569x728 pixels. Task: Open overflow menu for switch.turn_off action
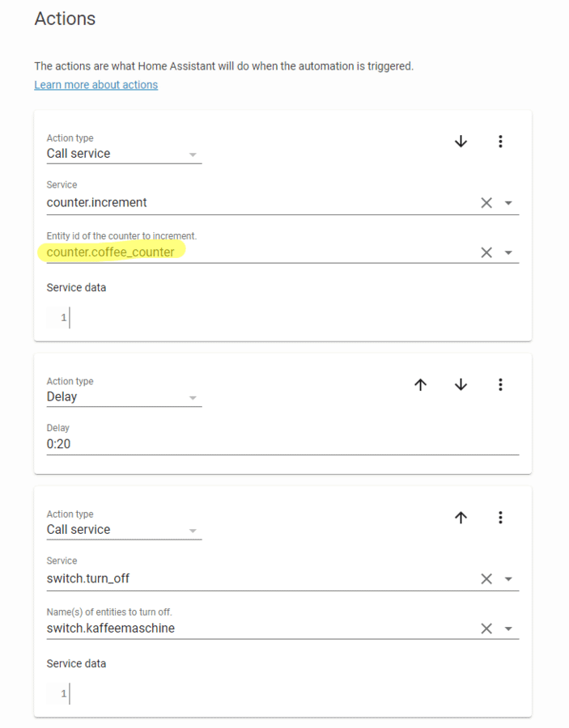tap(500, 518)
